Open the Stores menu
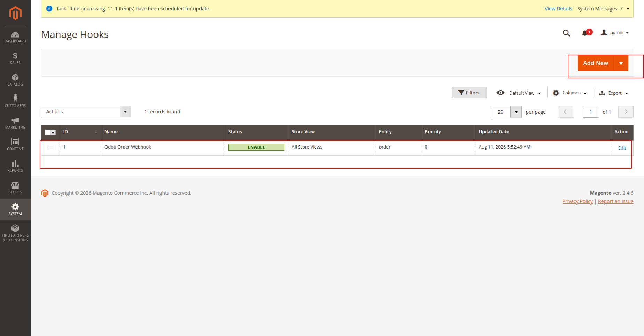Viewport: 644px width, 336px height. (x=15, y=188)
